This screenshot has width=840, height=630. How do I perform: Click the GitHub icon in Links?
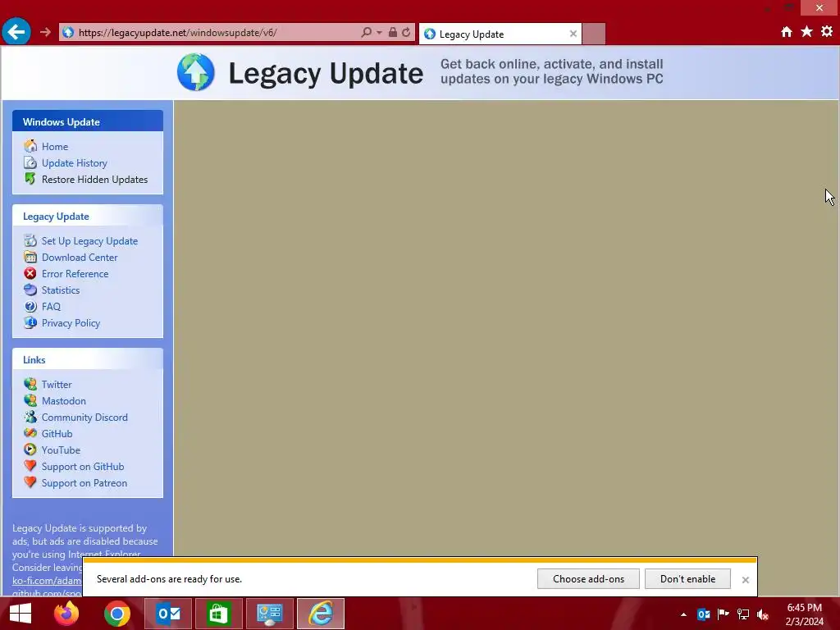30,433
